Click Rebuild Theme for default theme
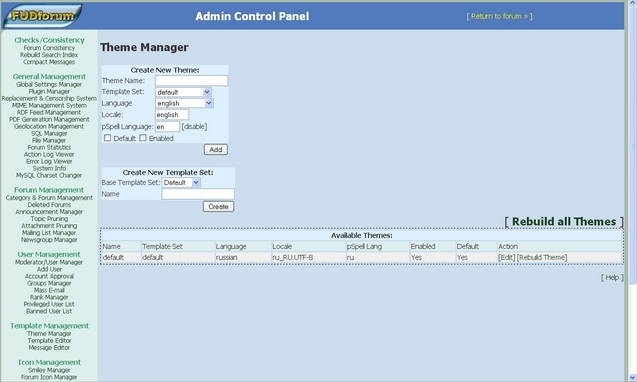 click(542, 258)
